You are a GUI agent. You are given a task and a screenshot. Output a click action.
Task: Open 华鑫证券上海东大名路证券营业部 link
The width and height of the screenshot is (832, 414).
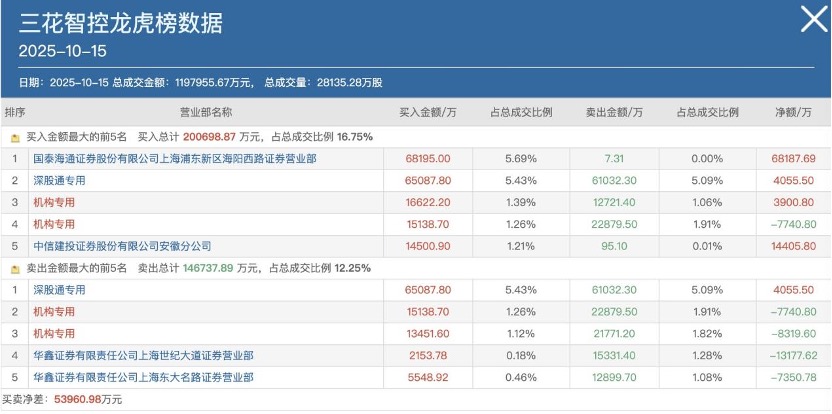click(x=143, y=377)
